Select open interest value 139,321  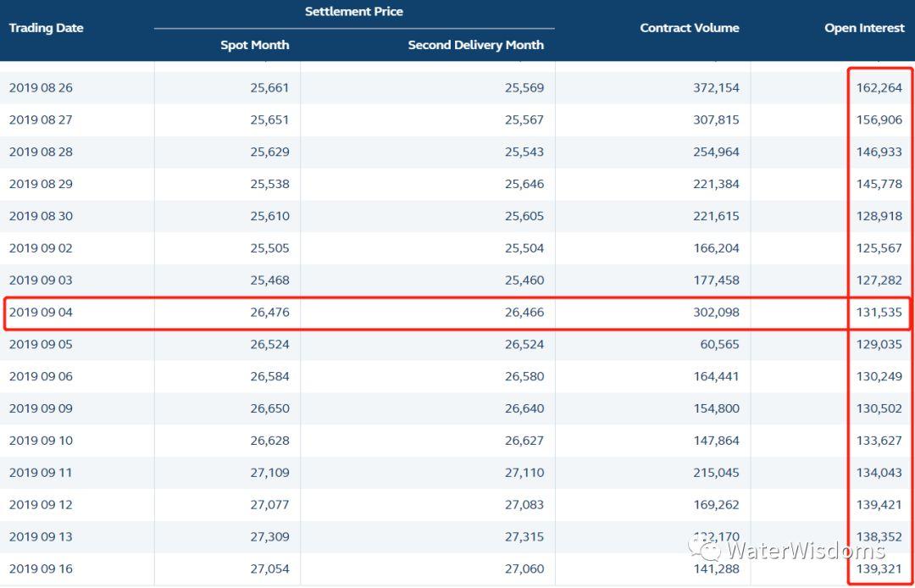click(x=879, y=569)
